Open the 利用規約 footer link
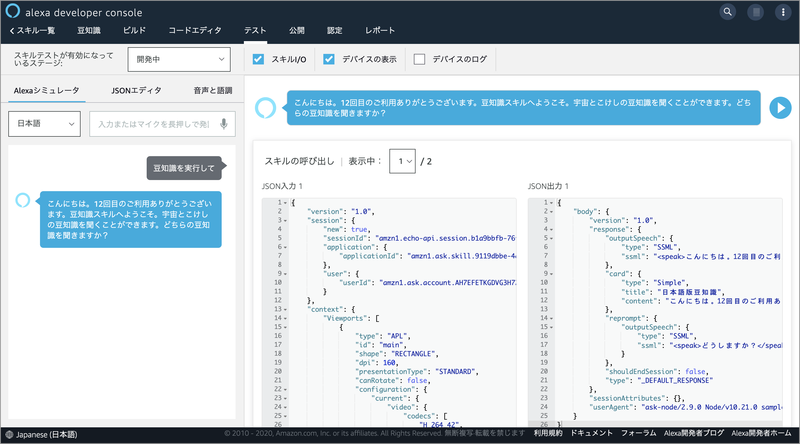The height and width of the screenshot is (444, 800). click(548, 433)
